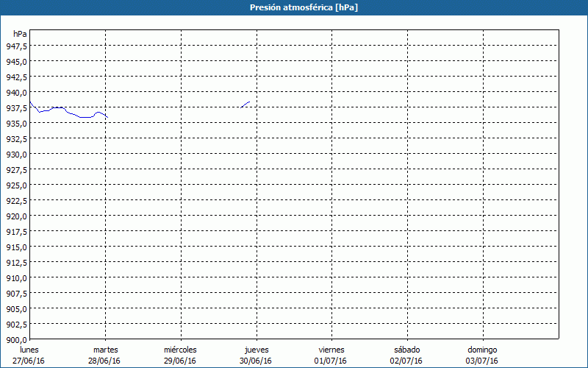Select the 947,5 axis value

[x=16, y=46]
